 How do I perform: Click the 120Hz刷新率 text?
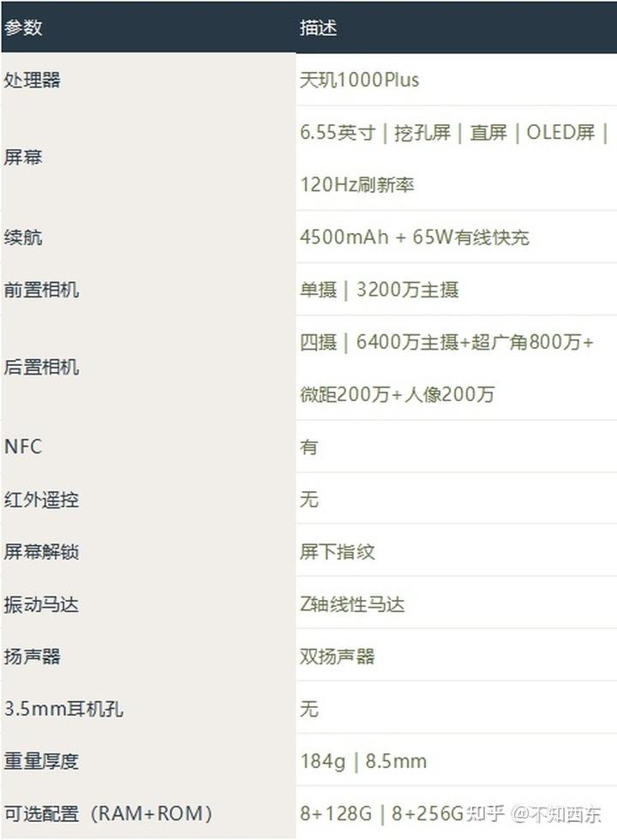tap(357, 184)
